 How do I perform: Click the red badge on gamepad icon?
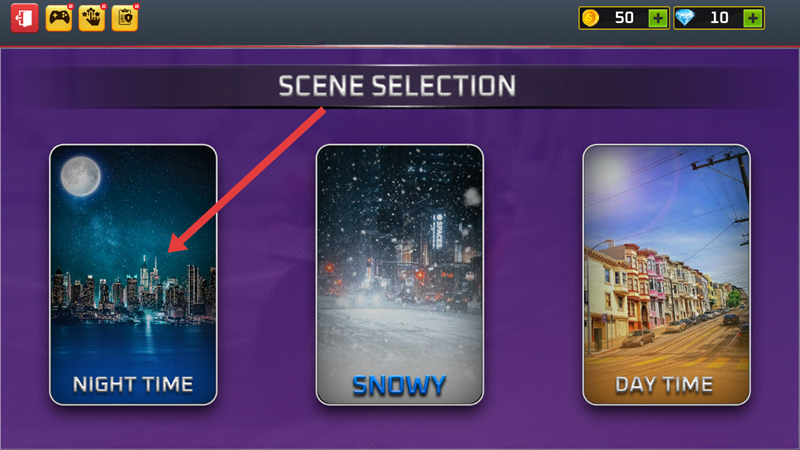click(70, 6)
